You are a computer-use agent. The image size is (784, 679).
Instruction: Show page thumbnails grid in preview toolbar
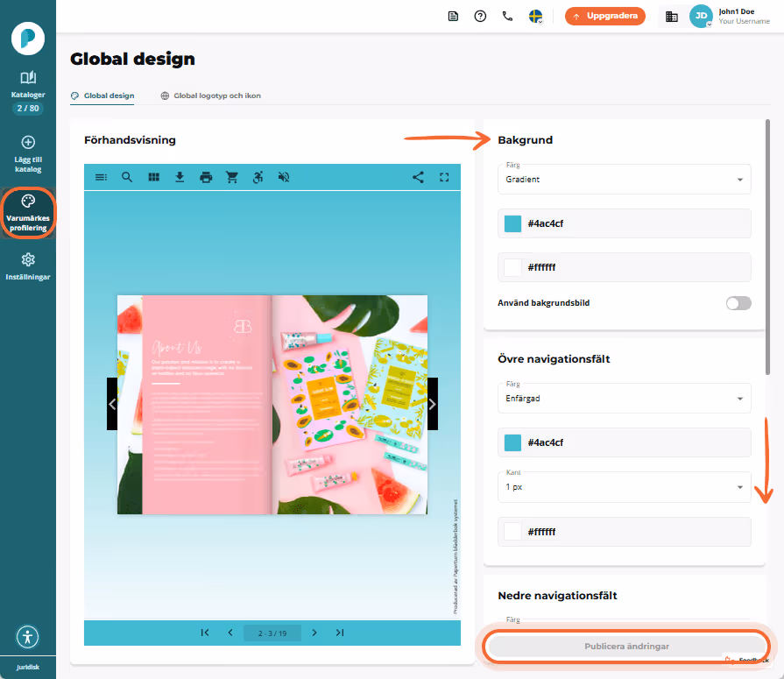point(153,177)
